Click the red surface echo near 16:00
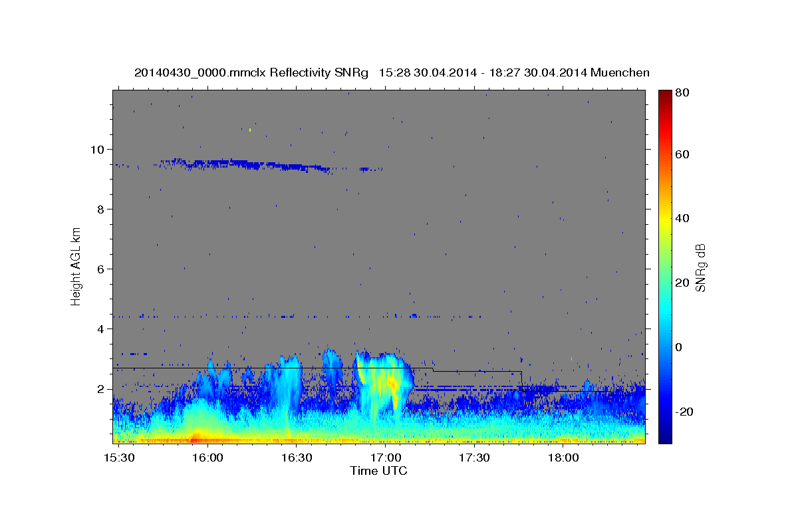This screenshot has height=532, width=798. coord(196,438)
